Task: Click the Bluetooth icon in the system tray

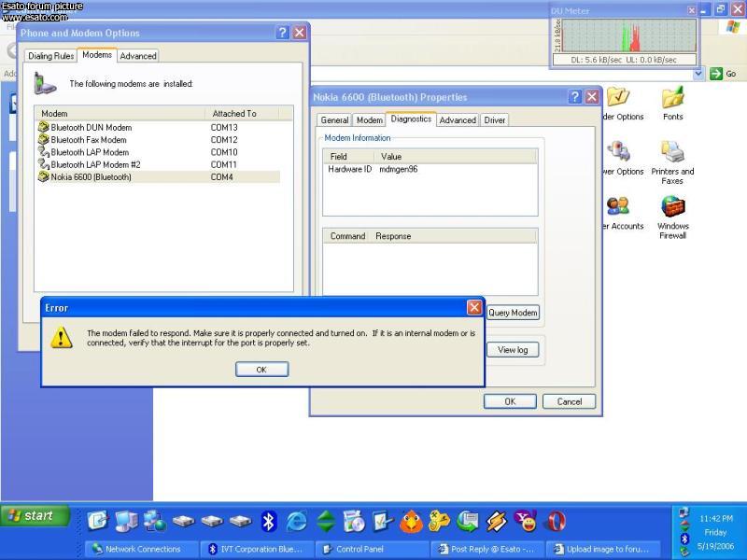Action: (684, 539)
